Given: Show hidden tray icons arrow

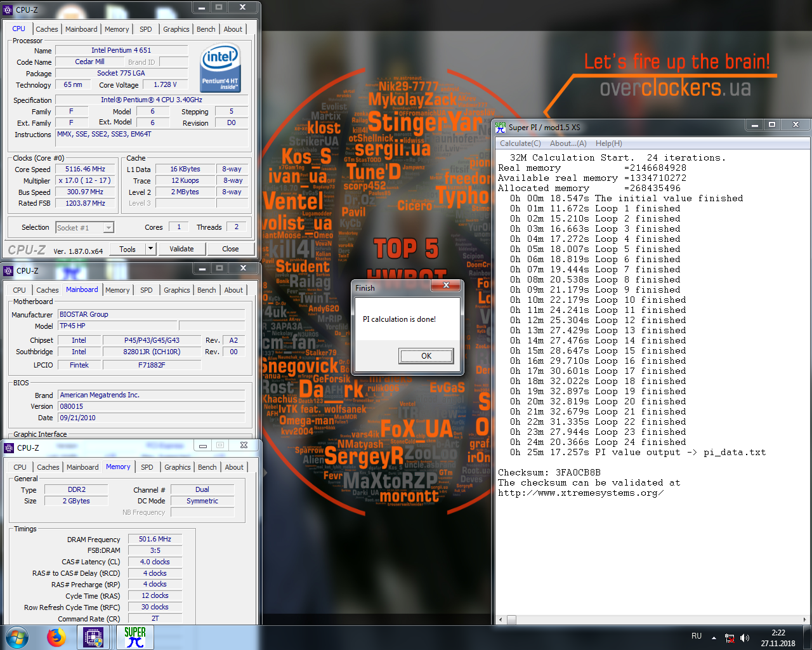Looking at the screenshot, I should [x=714, y=638].
